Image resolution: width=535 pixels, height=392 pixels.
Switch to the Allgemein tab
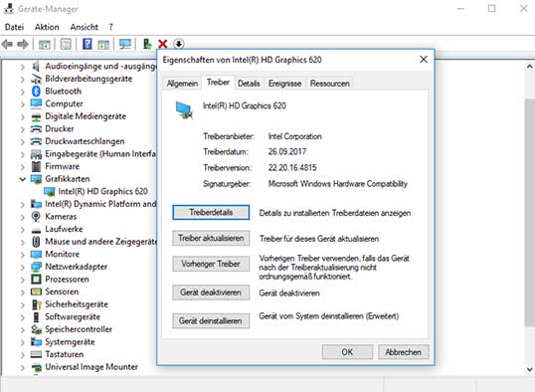click(182, 84)
